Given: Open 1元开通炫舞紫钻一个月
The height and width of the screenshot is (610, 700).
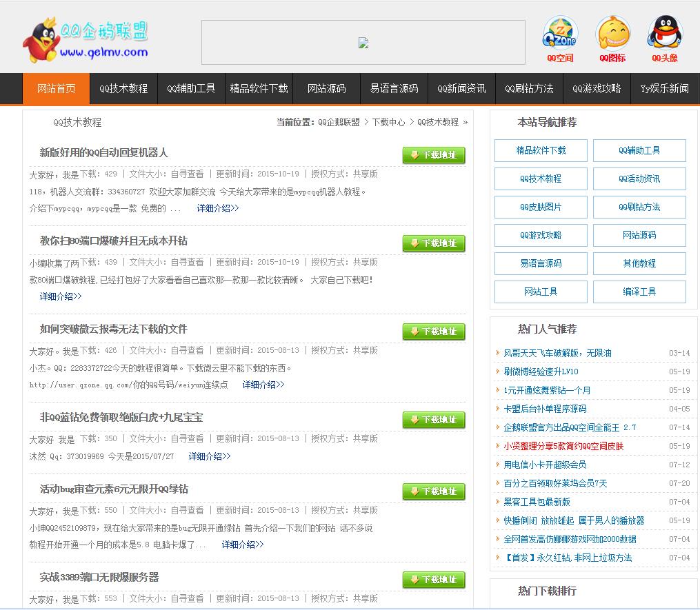Looking at the screenshot, I should click(547, 390).
